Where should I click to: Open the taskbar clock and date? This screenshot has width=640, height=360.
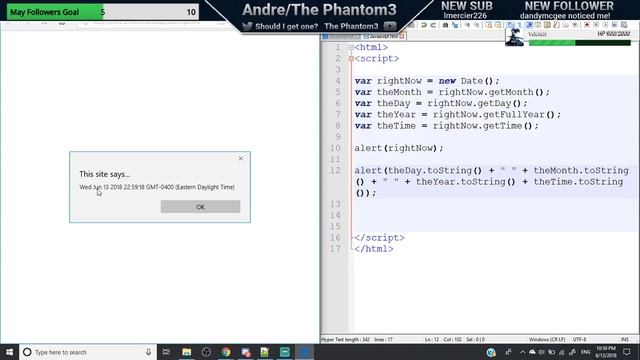606,352
